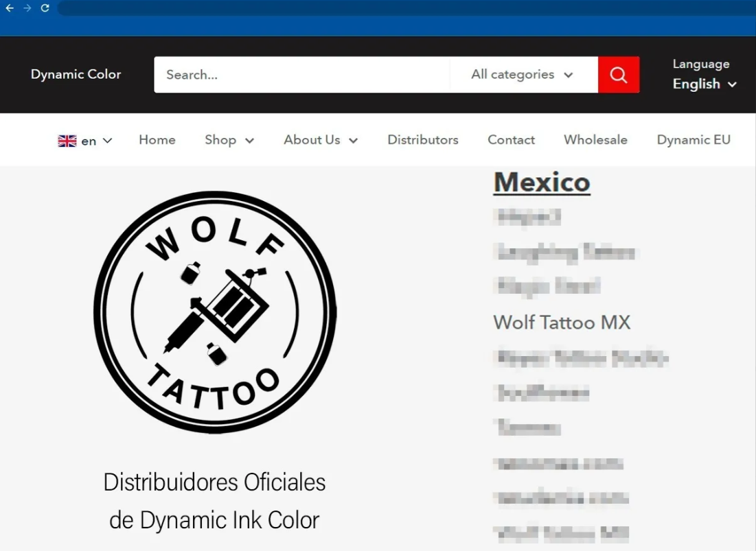Open the Distributors page
Screen dimensions: 756x551
[x=422, y=140]
